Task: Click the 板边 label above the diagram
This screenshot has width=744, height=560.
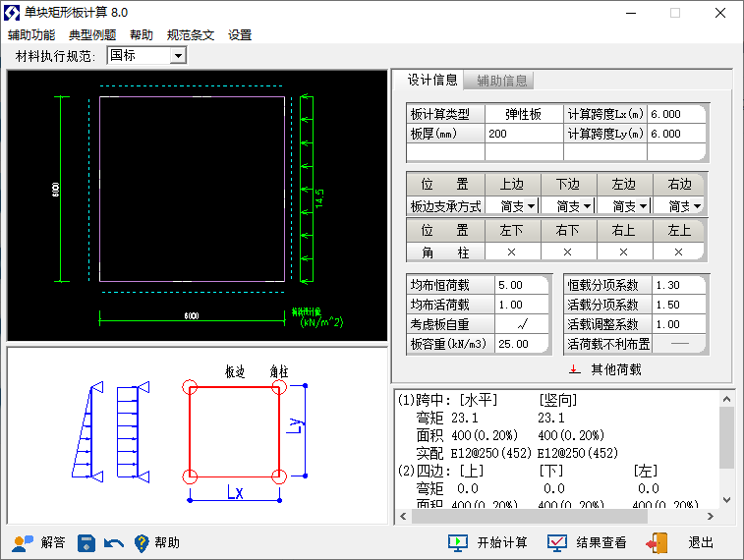Action: pyautogui.click(x=235, y=371)
